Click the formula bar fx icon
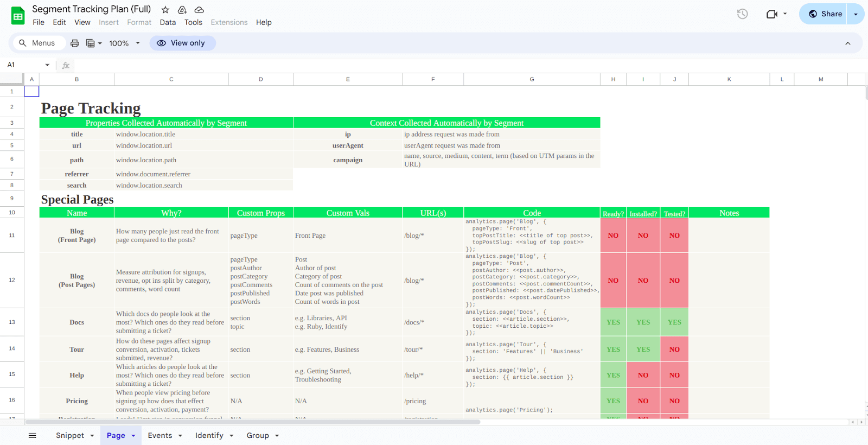Image resolution: width=868 pixels, height=445 pixels. click(66, 65)
